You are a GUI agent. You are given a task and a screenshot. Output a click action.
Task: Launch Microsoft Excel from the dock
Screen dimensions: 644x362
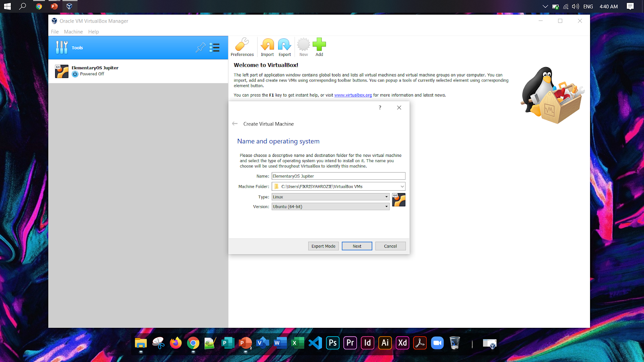click(x=297, y=343)
